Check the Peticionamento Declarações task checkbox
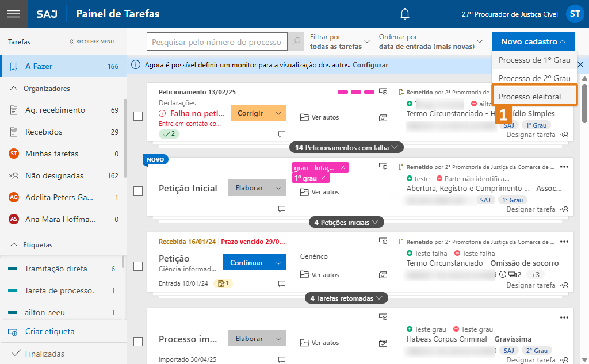The height and width of the screenshot is (364, 589). click(x=138, y=116)
